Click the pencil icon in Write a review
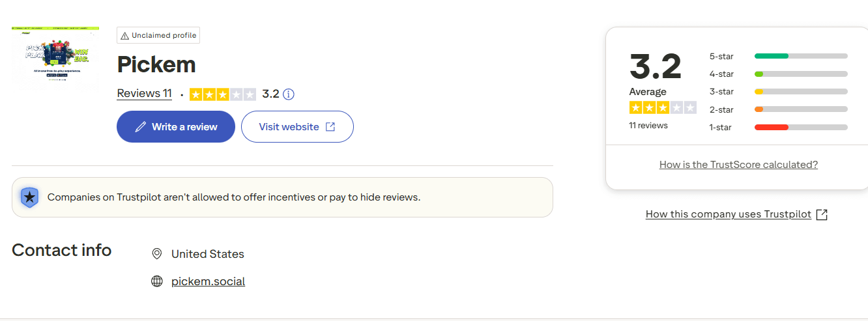Screen dimensions: 868x321 coord(140,127)
